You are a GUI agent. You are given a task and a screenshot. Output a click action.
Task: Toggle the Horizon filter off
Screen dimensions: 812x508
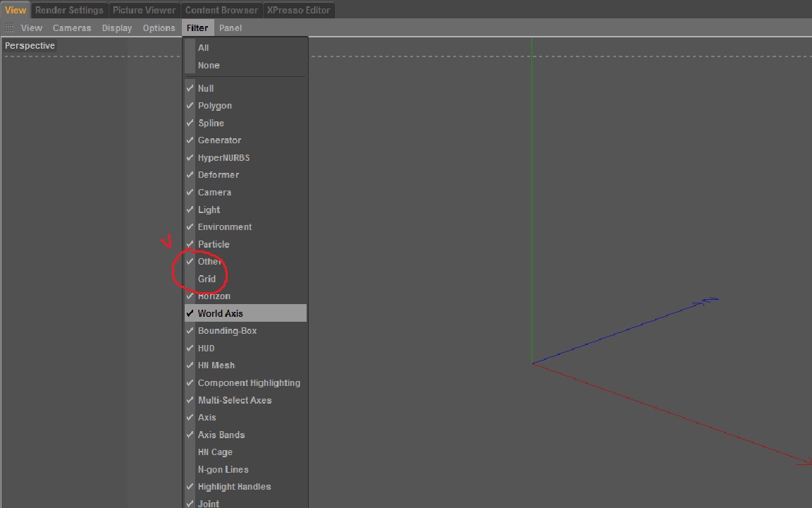[214, 296]
